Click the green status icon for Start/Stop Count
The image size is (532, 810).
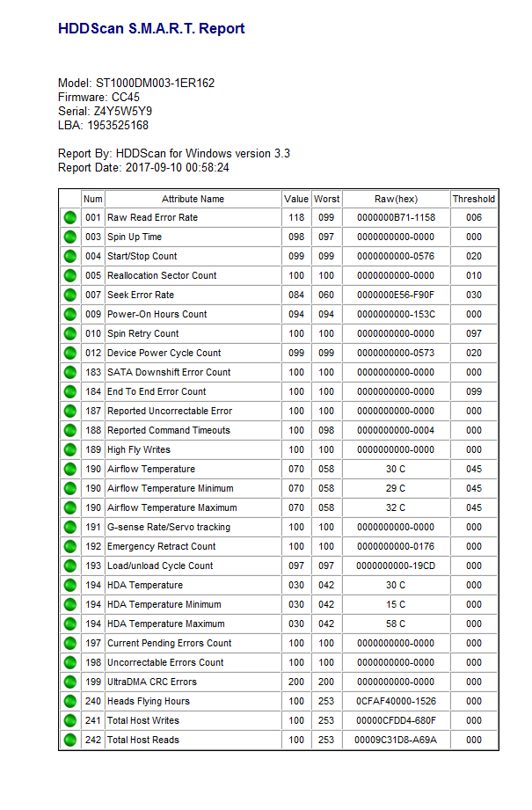coord(70,257)
